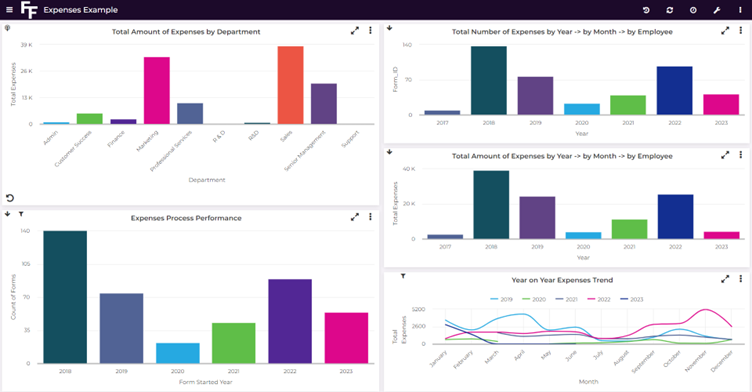Click the 'November' label on trend chart
Image resolution: width=752 pixels, height=392 pixels.
tap(696, 361)
